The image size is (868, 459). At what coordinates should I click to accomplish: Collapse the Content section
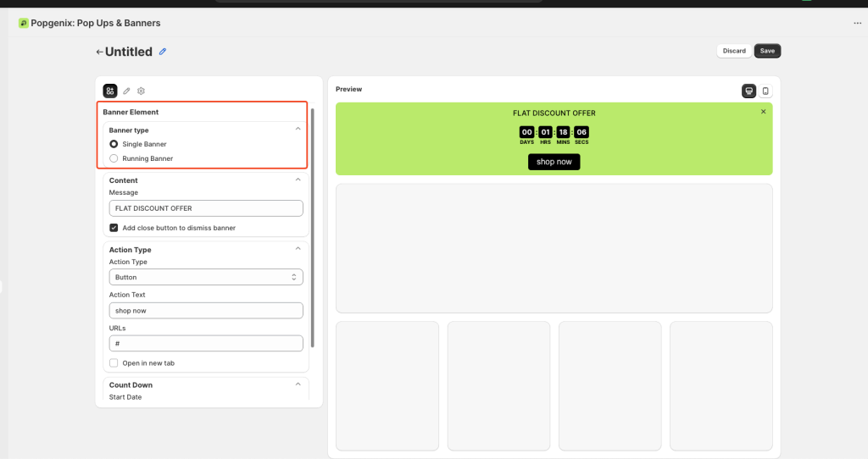click(298, 180)
